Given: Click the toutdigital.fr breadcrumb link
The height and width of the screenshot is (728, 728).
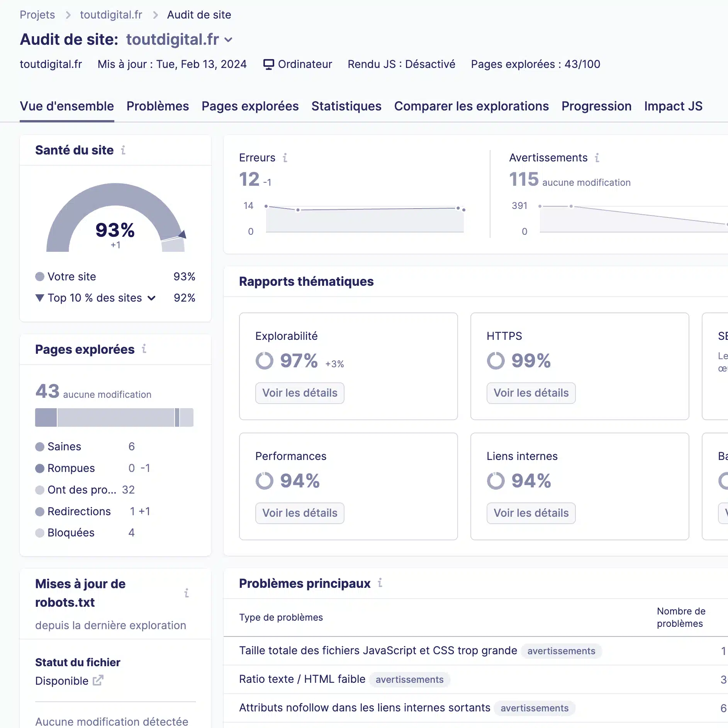Looking at the screenshot, I should [111, 15].
